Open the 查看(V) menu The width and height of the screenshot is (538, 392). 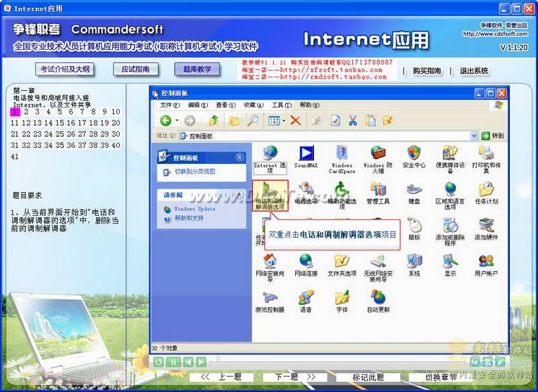click(x=225, y=105)
